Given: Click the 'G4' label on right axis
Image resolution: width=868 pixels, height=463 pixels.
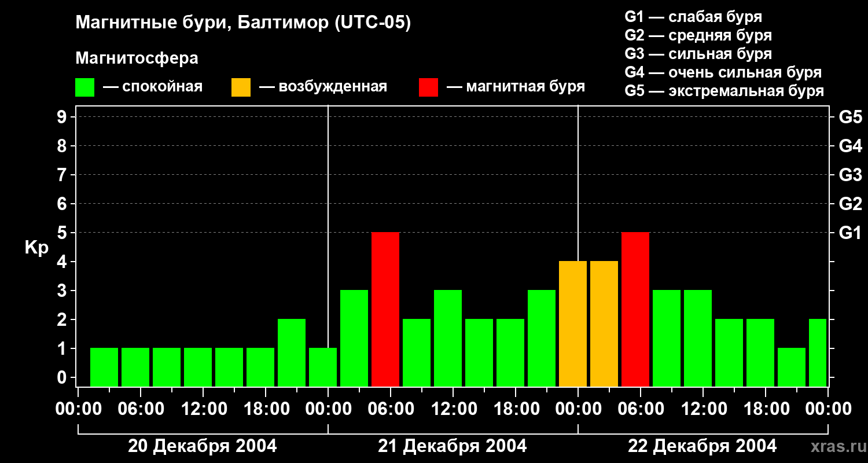Looking at the screenshot, I should tap(850, 146).
